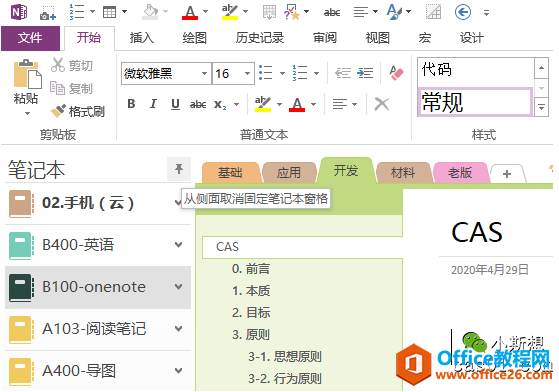Open the 老版 section tab
The height and width of the screenshot is (392, 559).
(460, 173)
